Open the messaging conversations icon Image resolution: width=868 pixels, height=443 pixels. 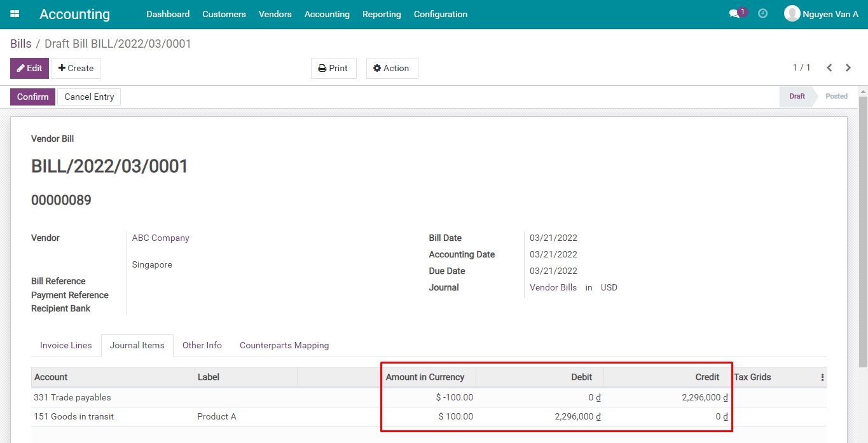734,12
